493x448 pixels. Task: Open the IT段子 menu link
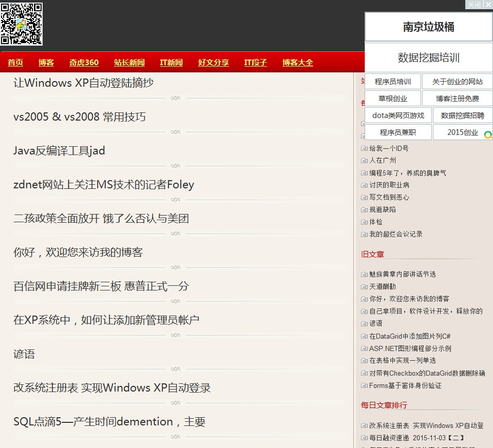tap(256, 63)
